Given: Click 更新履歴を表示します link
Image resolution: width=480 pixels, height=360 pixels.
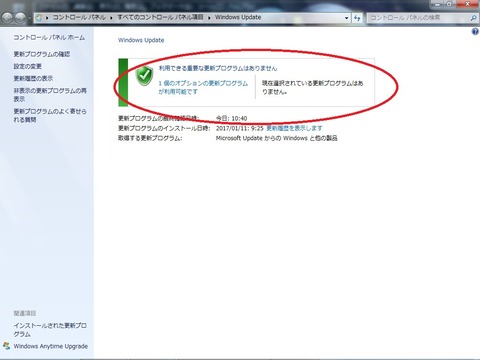Looking at the screenshot, I should 294,128.
